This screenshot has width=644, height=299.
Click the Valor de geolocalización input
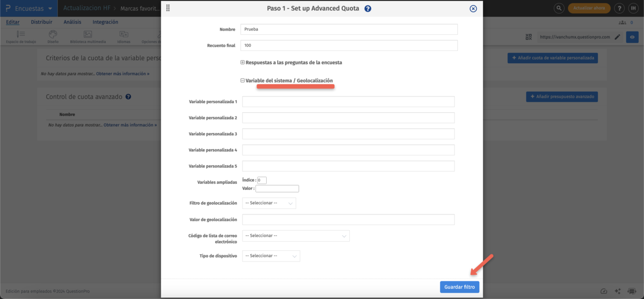(348, 220)
